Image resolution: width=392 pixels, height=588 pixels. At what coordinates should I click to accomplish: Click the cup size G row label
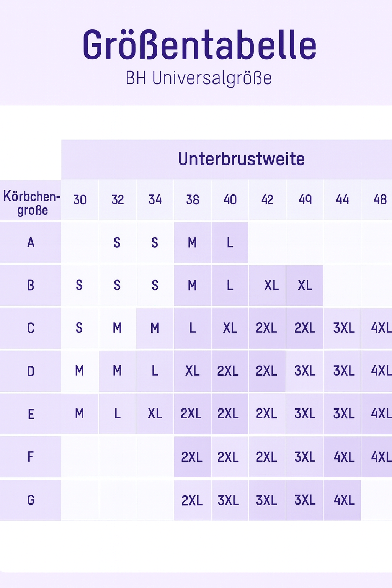[31, 500]
